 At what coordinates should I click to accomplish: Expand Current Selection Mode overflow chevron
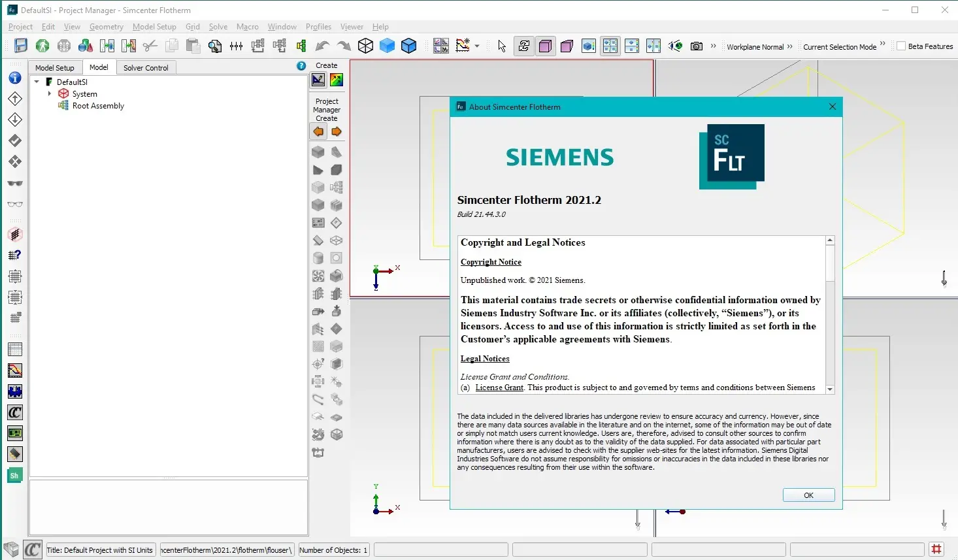click(x=883, y=44)
